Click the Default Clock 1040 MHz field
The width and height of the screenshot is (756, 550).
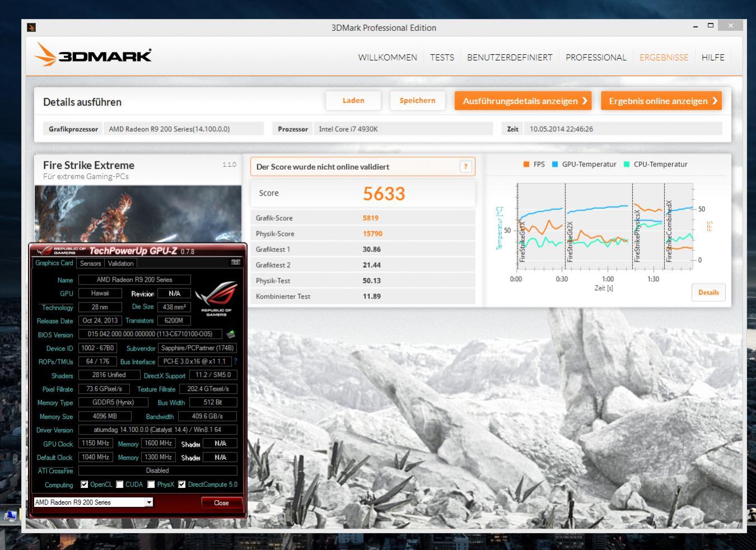click(95, 457)
